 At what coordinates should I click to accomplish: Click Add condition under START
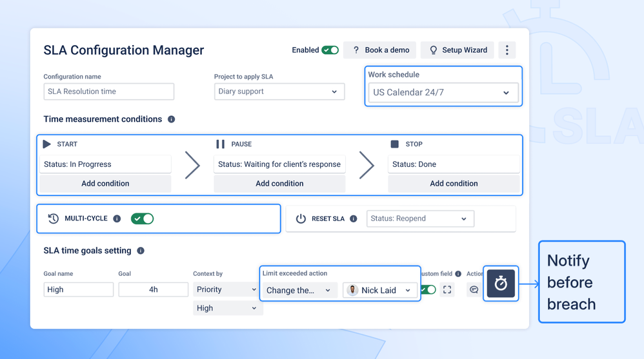[105, 184]
